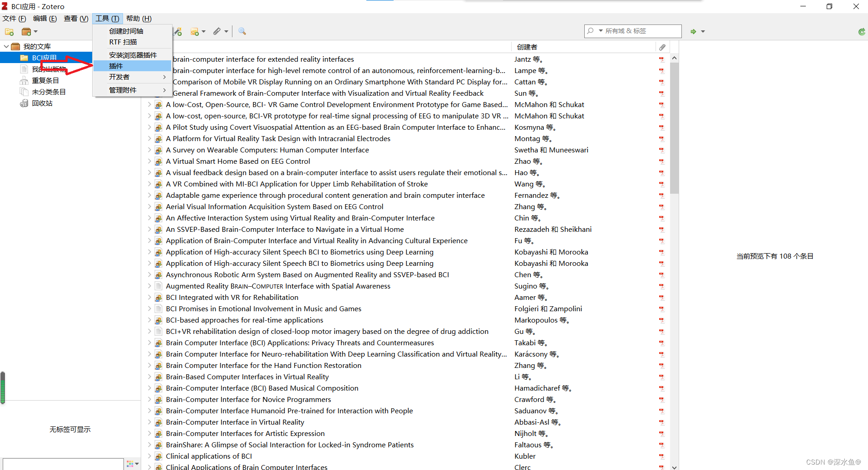Viewport: 868px width, 470px height.
Task: Restore down the Zotero window
Action: click(x=829, y=6)
